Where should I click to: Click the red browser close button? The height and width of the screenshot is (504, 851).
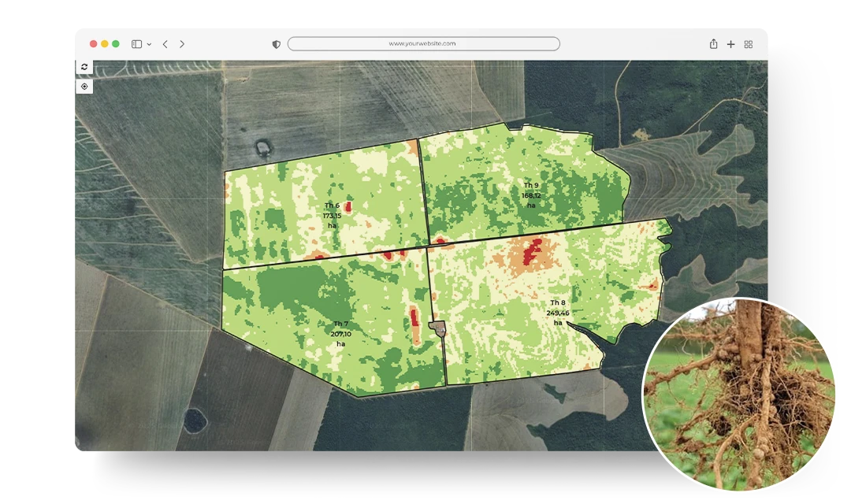93,44
